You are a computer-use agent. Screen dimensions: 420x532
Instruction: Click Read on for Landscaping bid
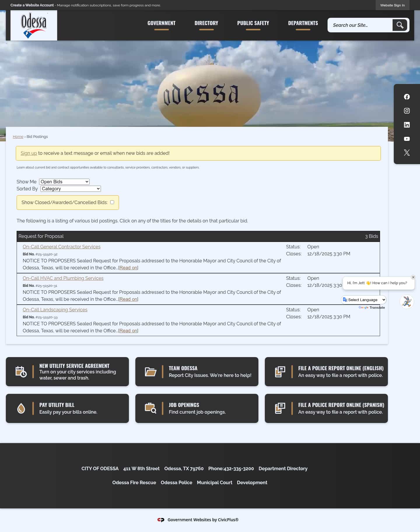click(x=128, y=331)
